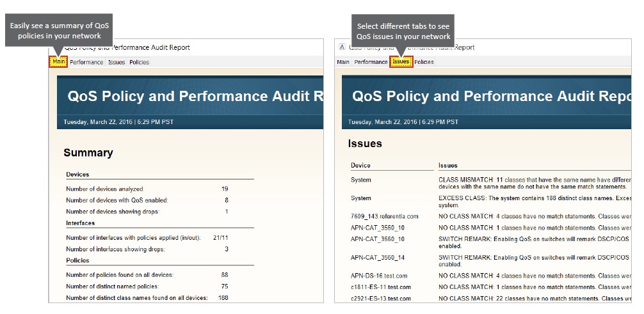Viewport: 644px width, 314px height.
Task: Click the c1811-ES-11.test.com device entry
Action: [381, 287]
